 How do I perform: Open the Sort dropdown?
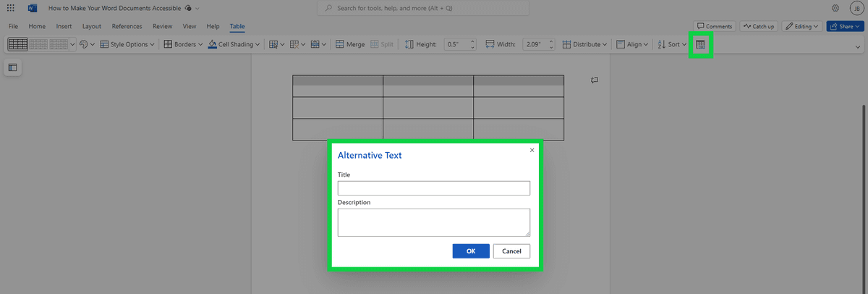(x=672, y=44)
